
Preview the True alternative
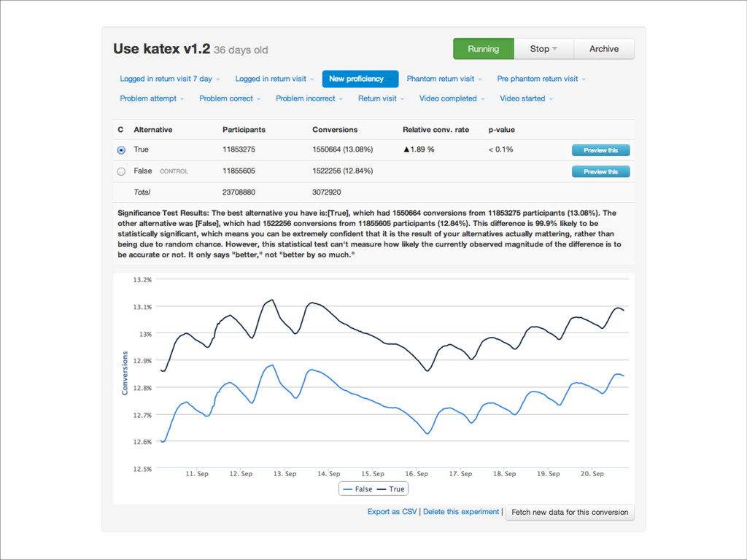tap(601, 150)
